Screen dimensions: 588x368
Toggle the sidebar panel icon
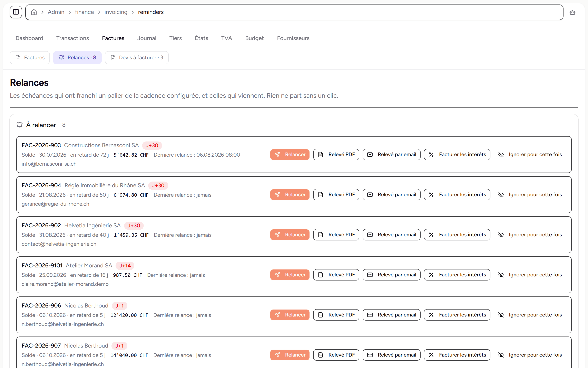tap(16, 12)
